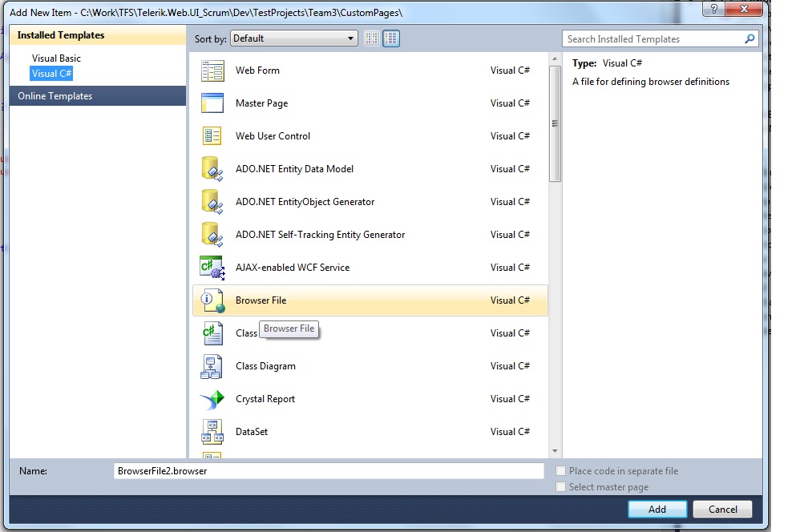Click the "Master Page" label

[262, 103]
